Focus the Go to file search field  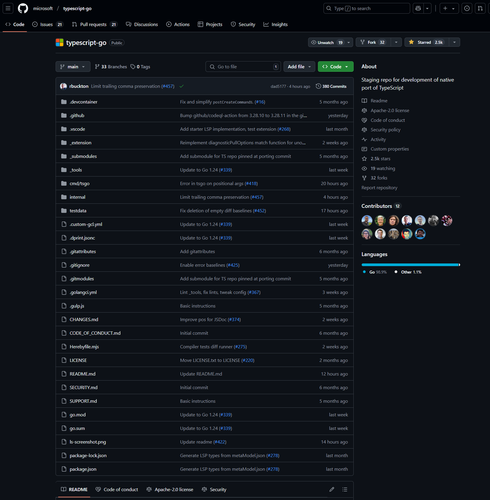(x=243, y=67)
